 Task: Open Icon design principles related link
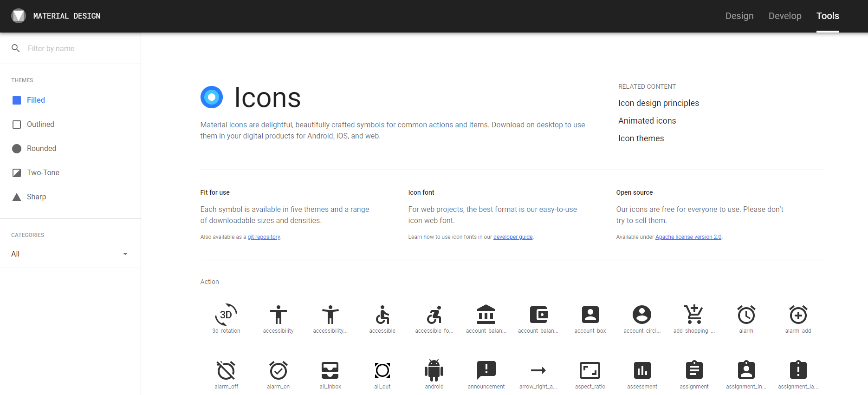pos(658,103)
